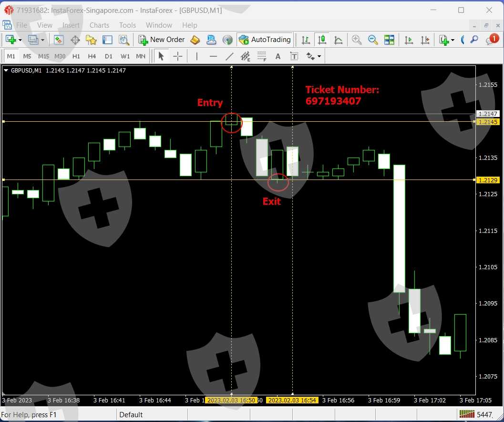Select the Fibonacci retracement tool
This screenshot has height=422, width=504.
click(x=262, y=56)
